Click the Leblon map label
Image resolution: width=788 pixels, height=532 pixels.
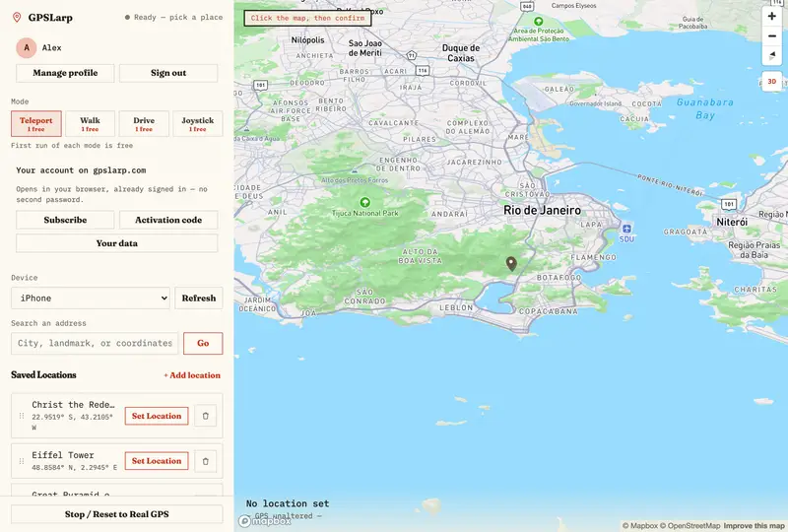456,307
